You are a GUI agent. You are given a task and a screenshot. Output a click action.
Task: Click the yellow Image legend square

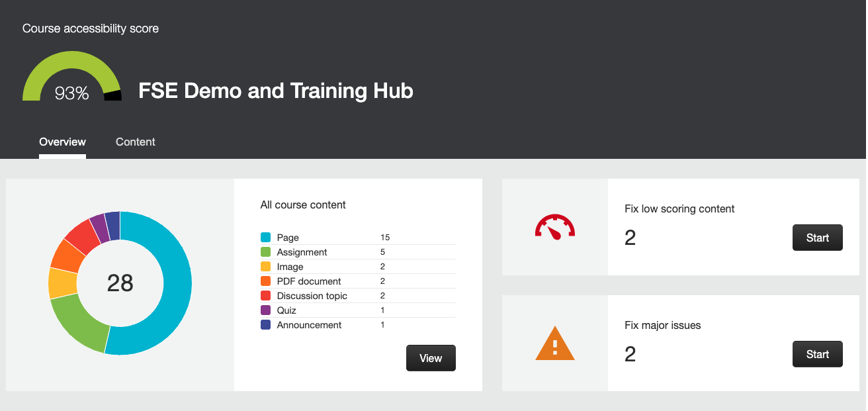267,267
